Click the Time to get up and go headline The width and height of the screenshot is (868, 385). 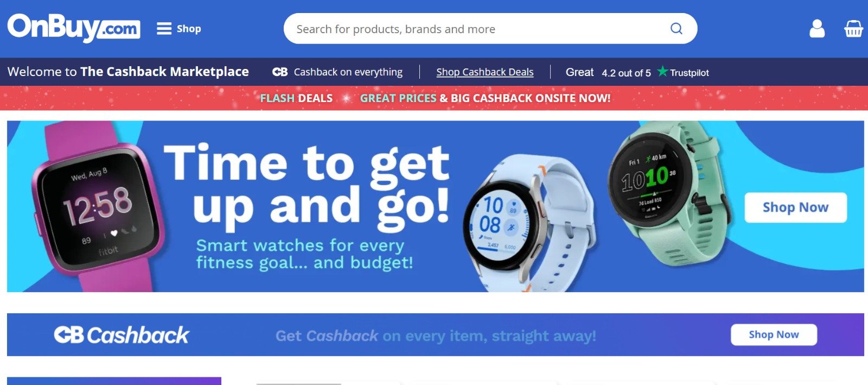click(307, 184)
